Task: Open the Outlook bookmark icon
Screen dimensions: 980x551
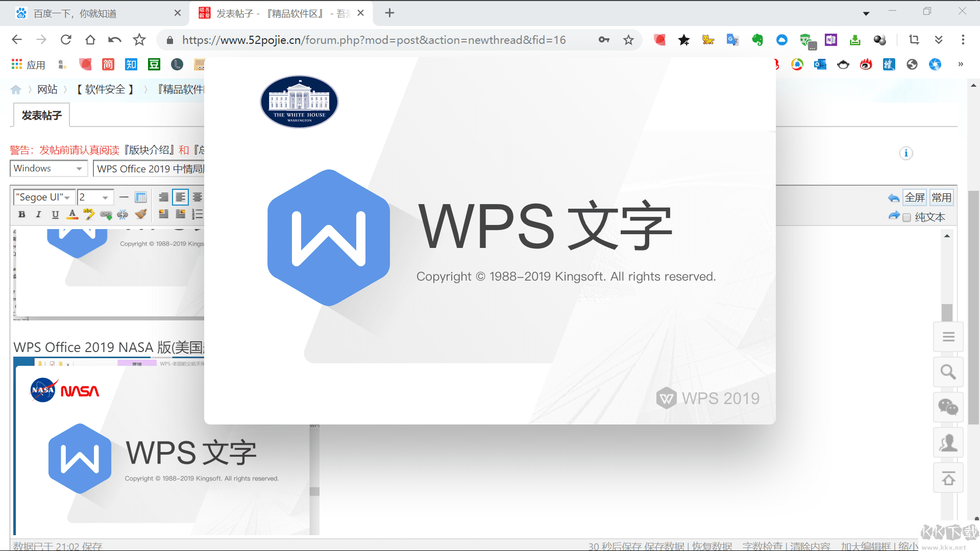Action: pyautogui.click(x=820, y=64)
